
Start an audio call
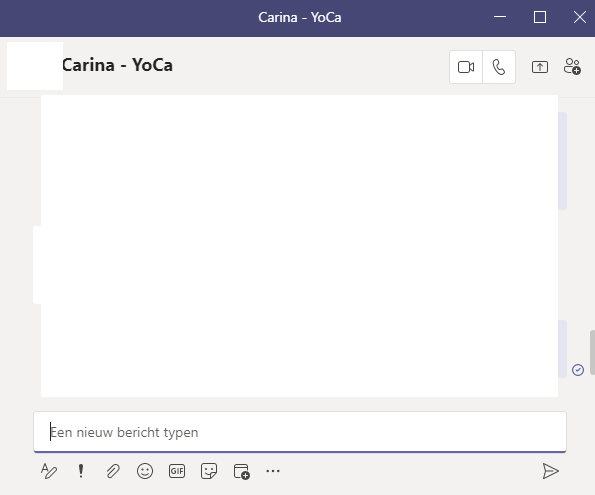click(499, 67)
